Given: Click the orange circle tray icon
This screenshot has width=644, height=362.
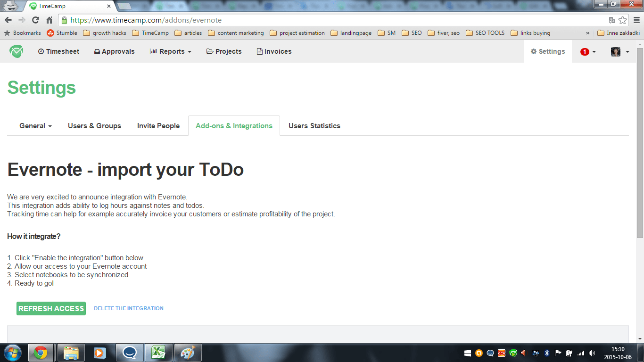Looking at the screenshot, I should click(x=479, y=353).
